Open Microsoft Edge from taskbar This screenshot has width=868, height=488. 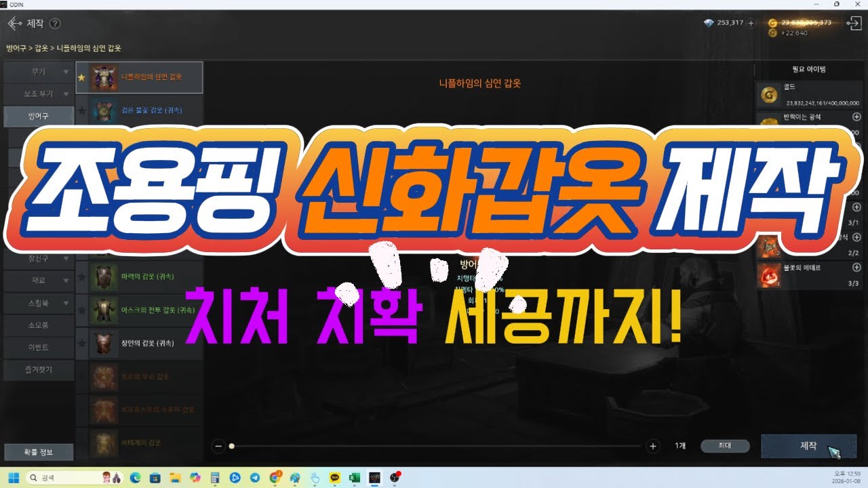click(135, 477)
